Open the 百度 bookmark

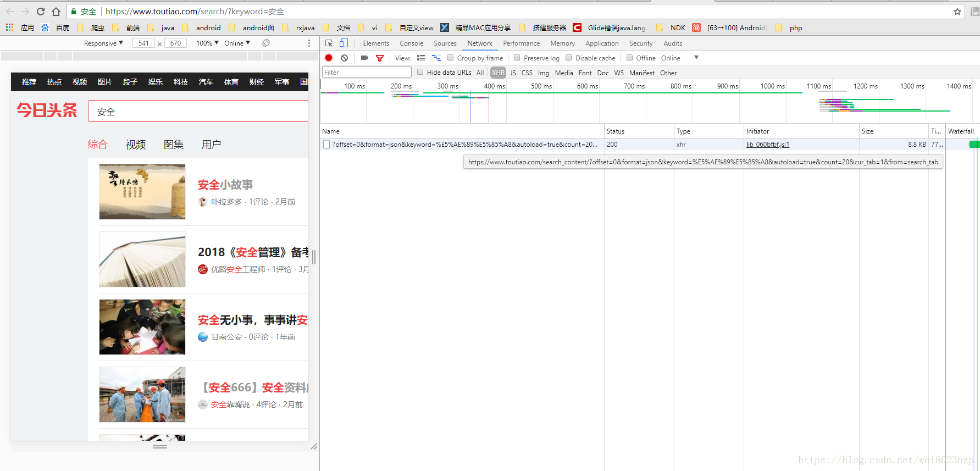click(x=56, y=27)
